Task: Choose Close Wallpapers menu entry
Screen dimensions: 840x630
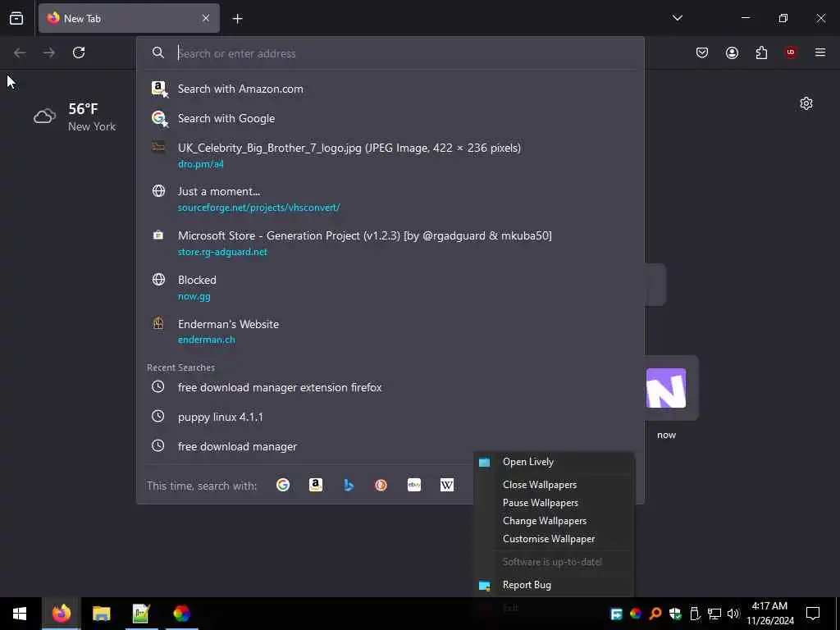Action: click(x=554, y=485)
